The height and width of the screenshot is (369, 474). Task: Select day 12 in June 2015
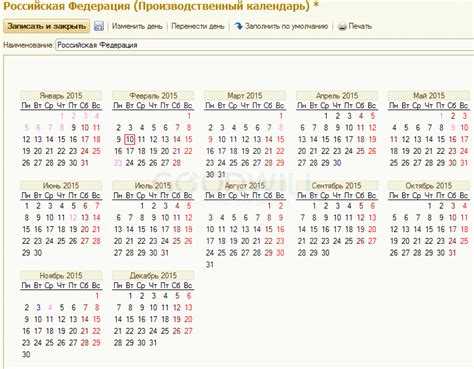[73, 218]
